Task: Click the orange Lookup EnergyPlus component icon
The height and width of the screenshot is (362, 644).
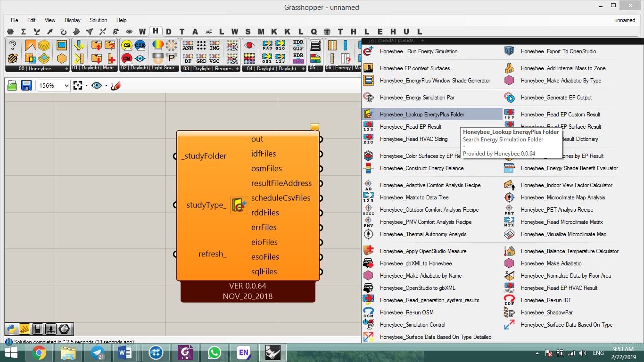Action: coord(239,206)
